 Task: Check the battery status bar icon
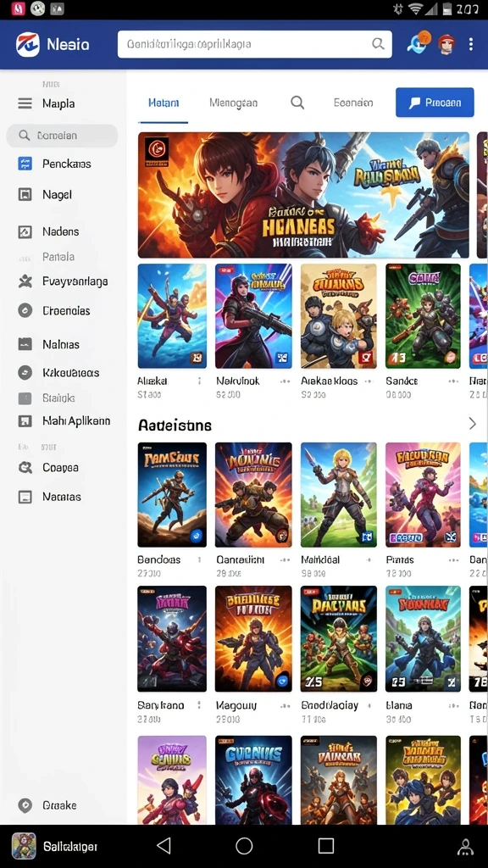(x=447, y=8)
